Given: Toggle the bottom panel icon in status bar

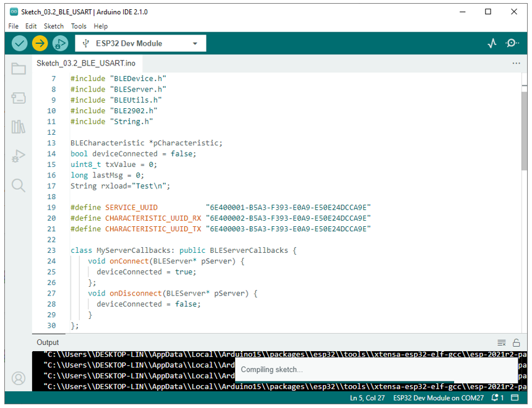Looking at the screenshot, I should (515, 397).
